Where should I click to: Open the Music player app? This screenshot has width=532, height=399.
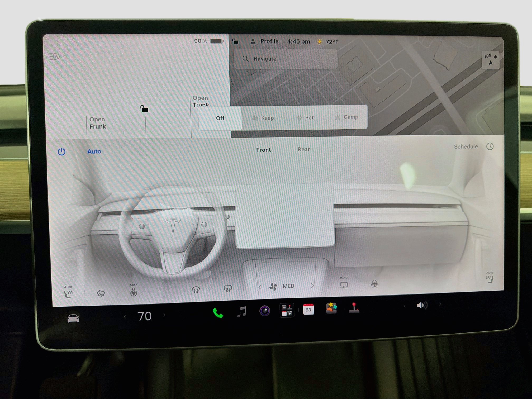click(x=242, y=312)
